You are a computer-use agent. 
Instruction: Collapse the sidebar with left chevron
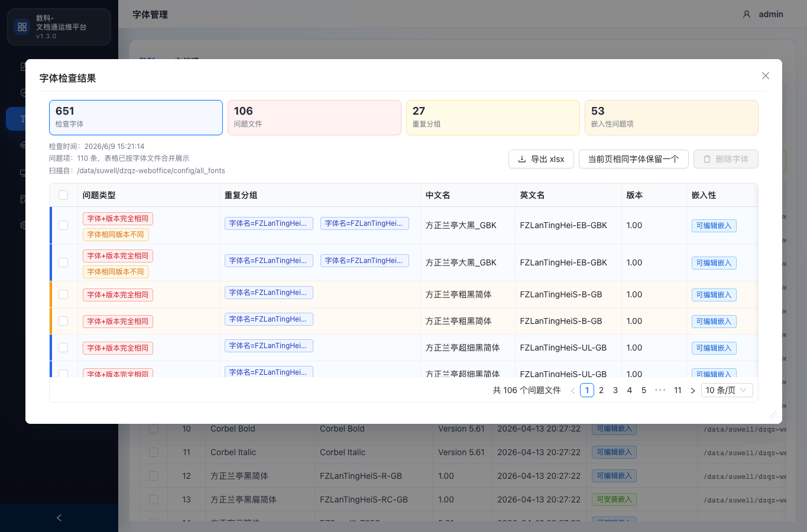pos(59,518)
